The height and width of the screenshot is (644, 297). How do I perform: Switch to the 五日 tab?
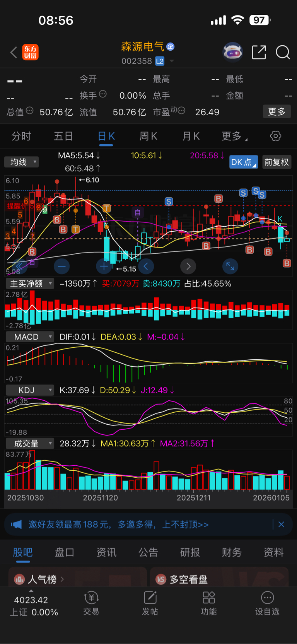63,136
